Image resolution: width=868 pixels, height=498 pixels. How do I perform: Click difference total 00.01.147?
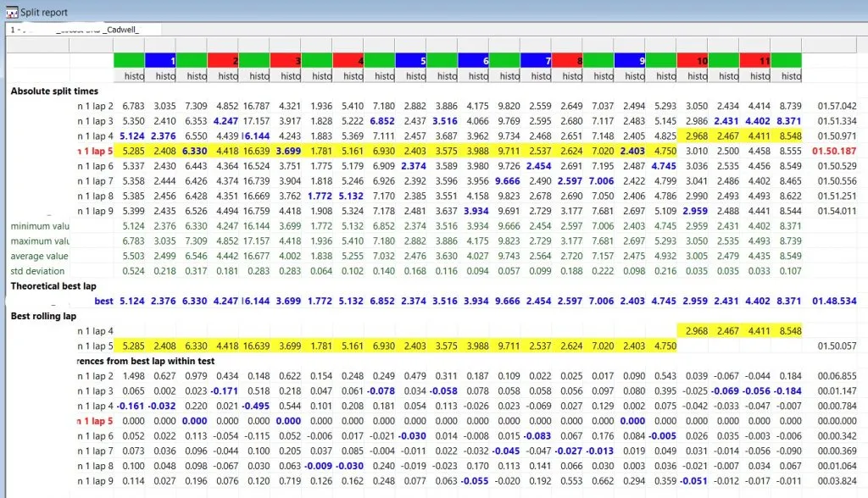coord(837,390)
